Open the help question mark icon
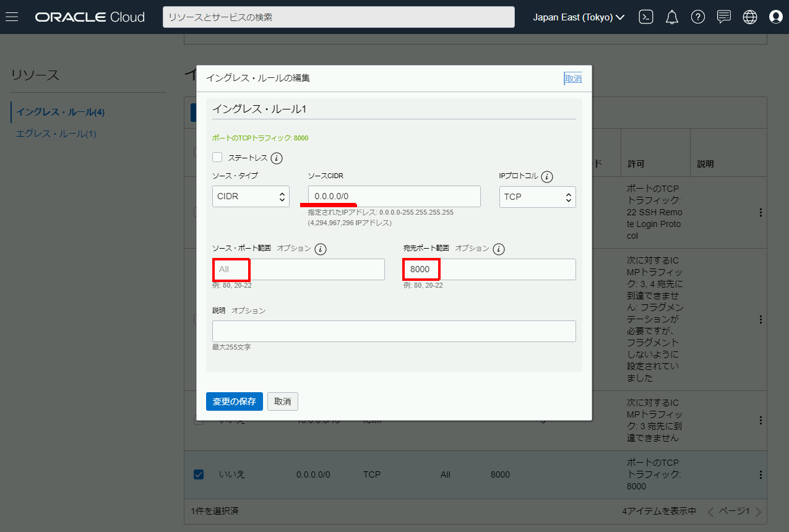 point(697,17)
